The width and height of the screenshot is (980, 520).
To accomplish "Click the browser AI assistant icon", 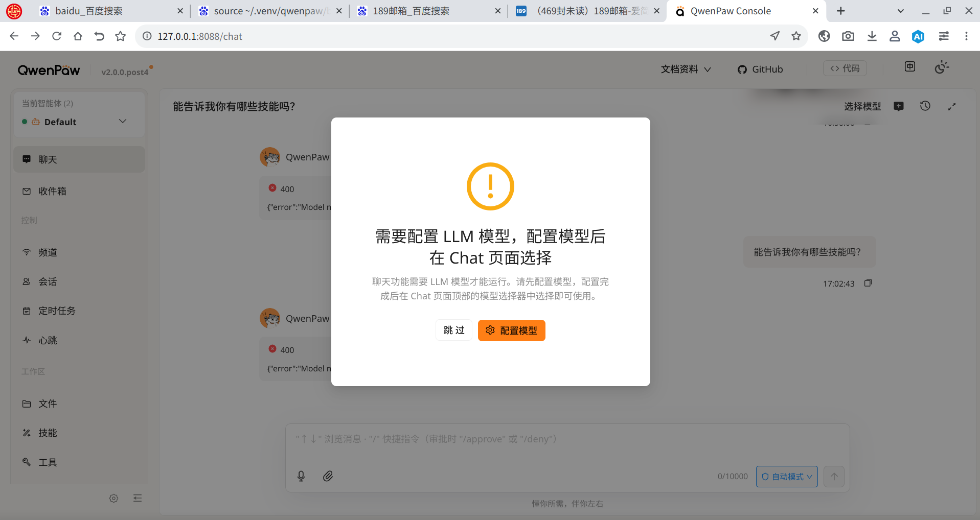I will pos(918,36).
